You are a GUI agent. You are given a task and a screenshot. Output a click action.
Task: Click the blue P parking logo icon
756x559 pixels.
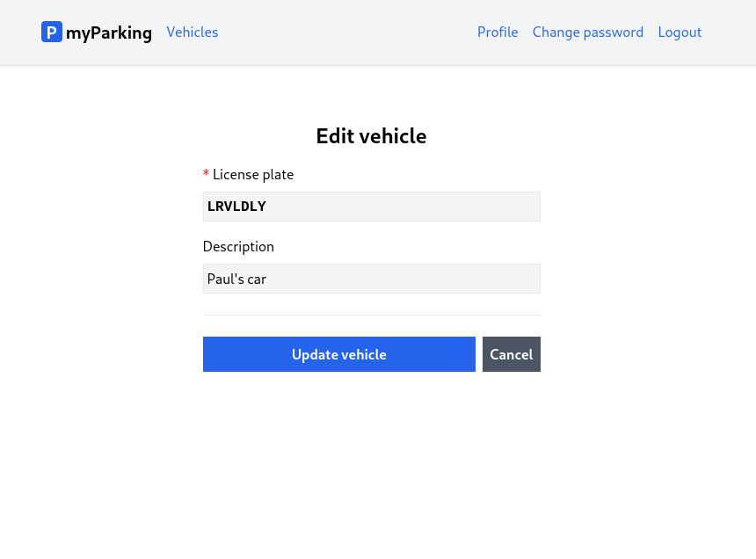tap(52, 32)
